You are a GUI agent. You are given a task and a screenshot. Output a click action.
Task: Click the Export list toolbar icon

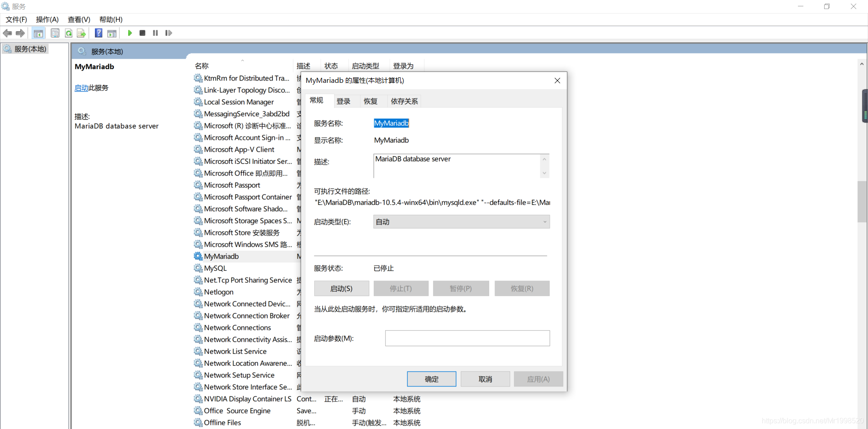point(81,33)
